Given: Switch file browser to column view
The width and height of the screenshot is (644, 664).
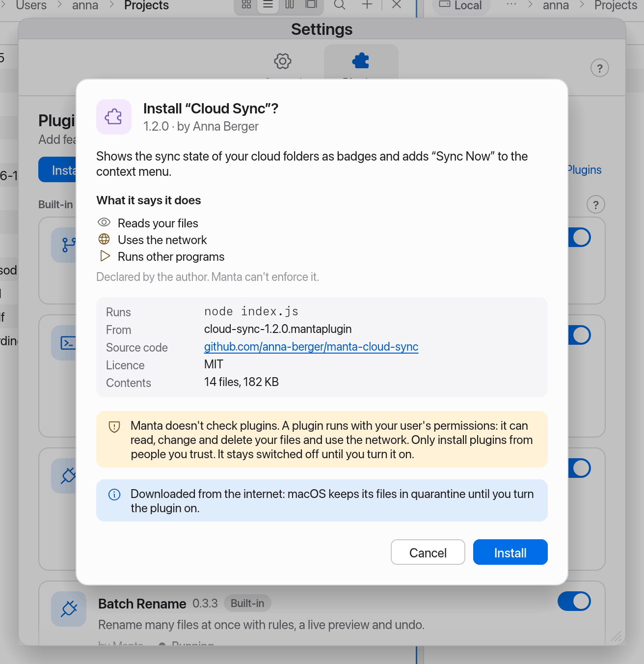Looking at the screenshot, I should coord(290,5).
